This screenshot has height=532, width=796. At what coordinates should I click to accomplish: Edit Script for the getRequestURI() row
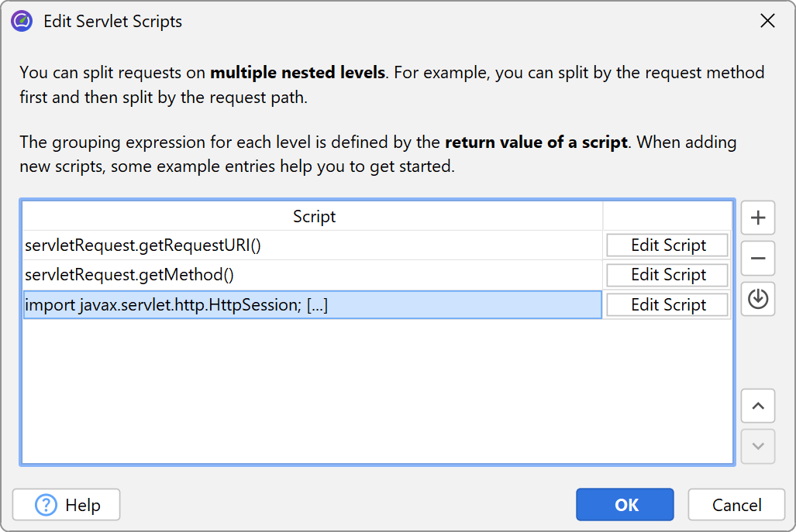tap(667, 245)
